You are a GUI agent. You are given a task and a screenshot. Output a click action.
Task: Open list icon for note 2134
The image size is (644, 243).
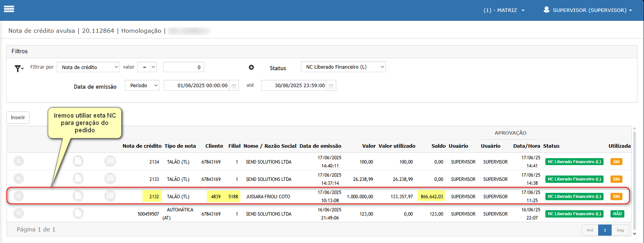click(x=110, y=161)
